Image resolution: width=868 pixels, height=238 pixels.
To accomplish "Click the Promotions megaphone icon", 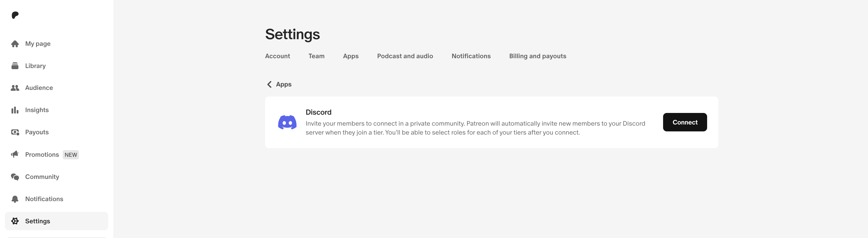I will click(15, 154).
